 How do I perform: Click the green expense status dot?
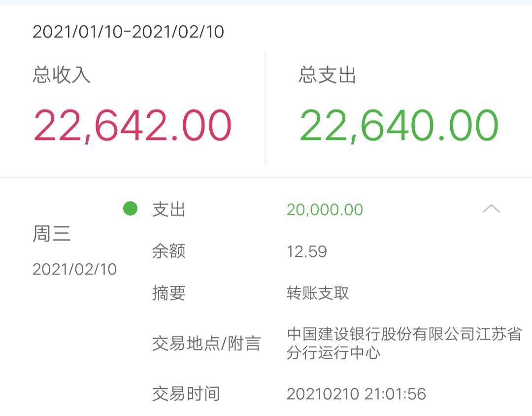(129, 209)
